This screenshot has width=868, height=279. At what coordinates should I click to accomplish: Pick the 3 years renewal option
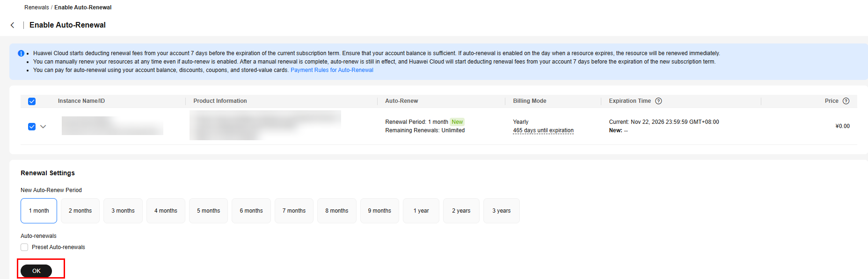[502, 211]
